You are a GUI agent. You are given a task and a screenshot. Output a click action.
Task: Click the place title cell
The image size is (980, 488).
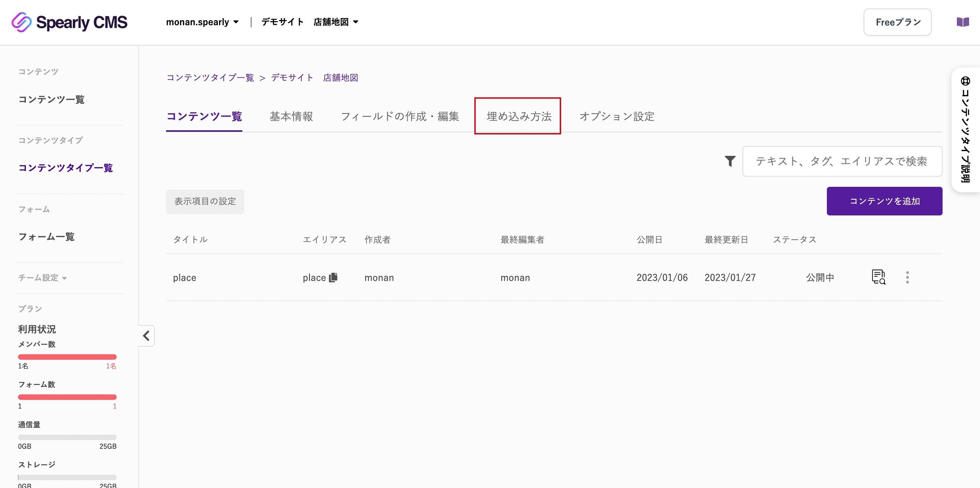tap(184, 278)
